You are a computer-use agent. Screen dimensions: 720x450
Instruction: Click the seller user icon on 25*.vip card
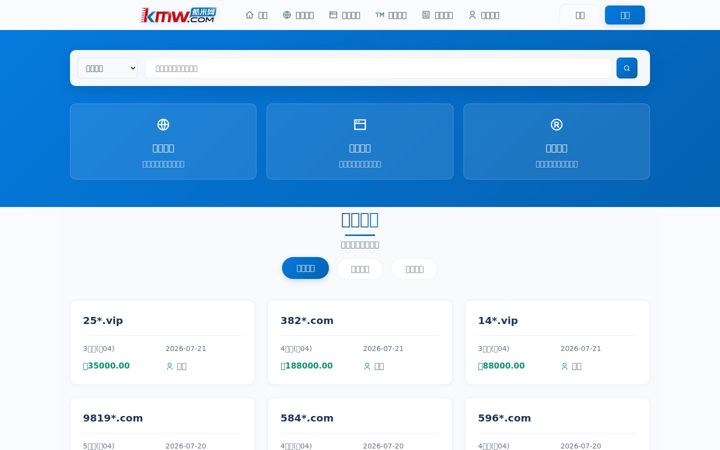tap(169, 366)
